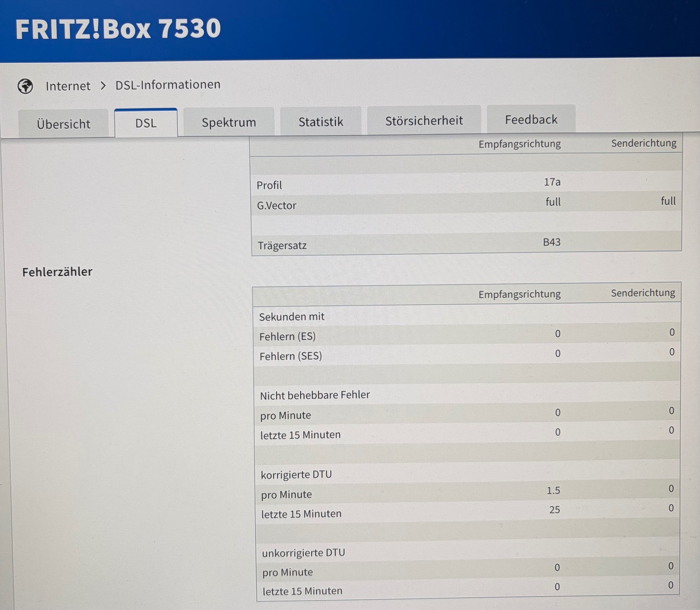
Task: Click G.Vector Senderichtung value full
Action: [669, 201]
